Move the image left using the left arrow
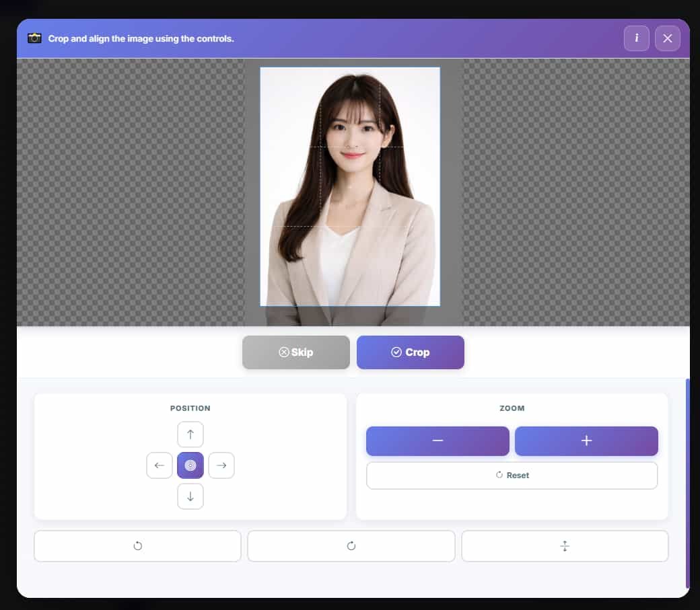The image size is (700, 610). coord(160,465)
